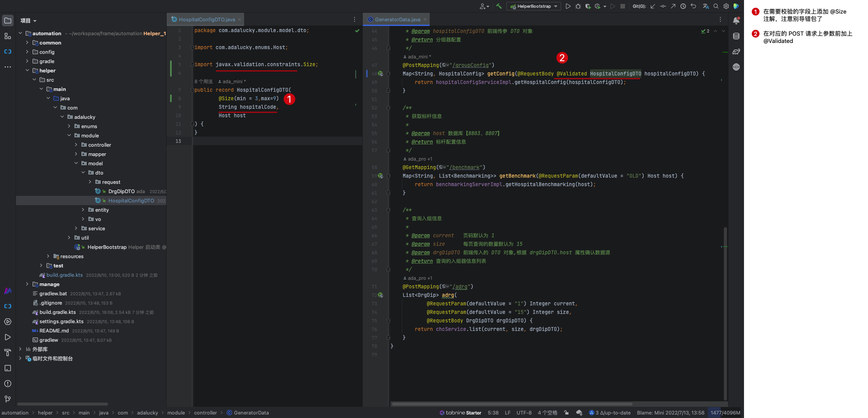
Task: Collapse the helper module folder
Action: (x=27, y=70)
